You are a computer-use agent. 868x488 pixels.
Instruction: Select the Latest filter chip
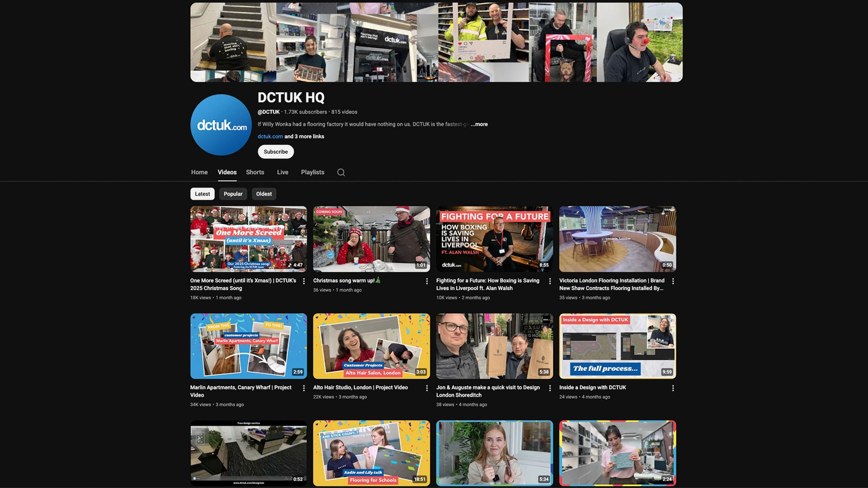202,194
